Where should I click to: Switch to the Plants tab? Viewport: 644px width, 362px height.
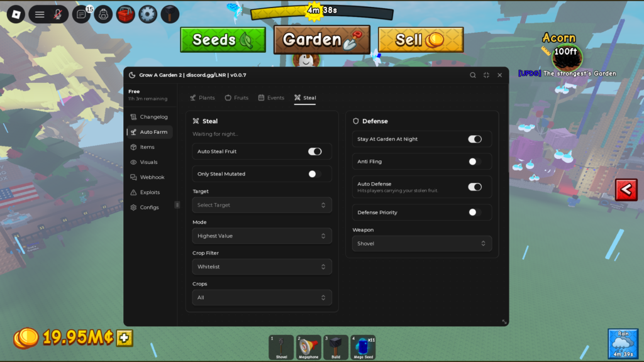coord(203,97)
